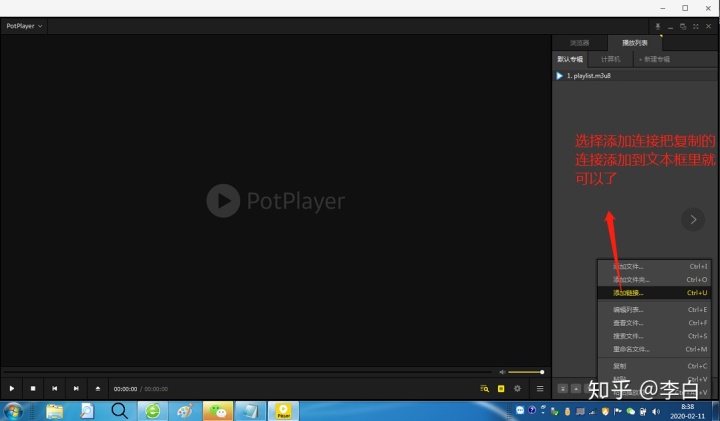Open the Windows Start button

(x=13, y=411)
